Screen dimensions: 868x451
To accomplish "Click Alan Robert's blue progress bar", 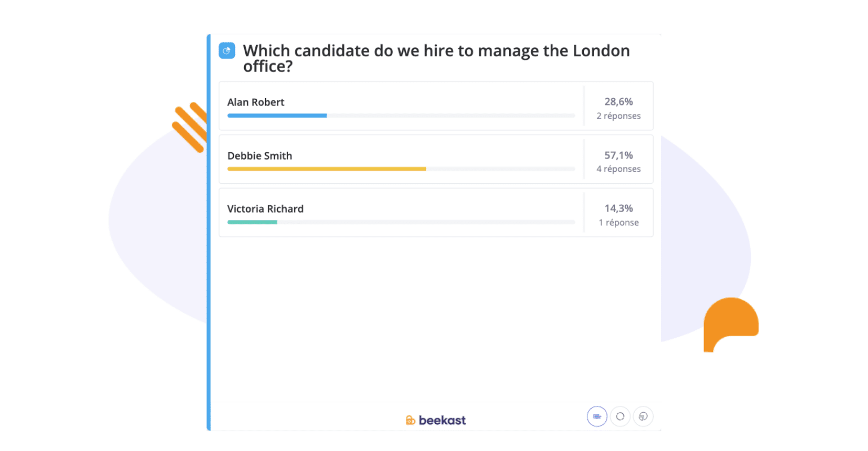I will pos(277,116).
